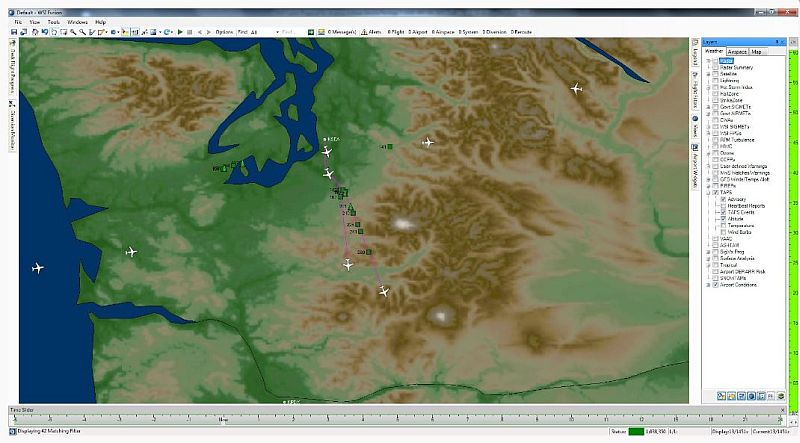Expand the Surface Analysis tree node
The height and width of the screenshot is (443, 800).
click(x=708, y=258)
